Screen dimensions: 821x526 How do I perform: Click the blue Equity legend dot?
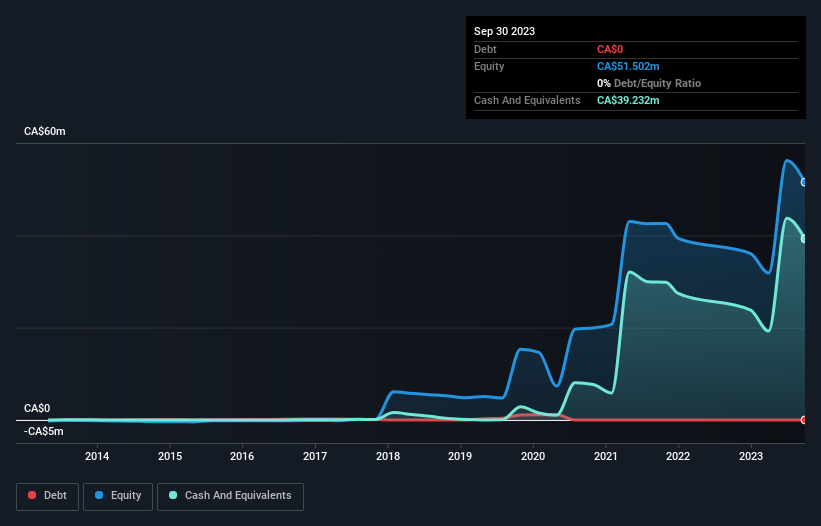(x=99, y=495)
